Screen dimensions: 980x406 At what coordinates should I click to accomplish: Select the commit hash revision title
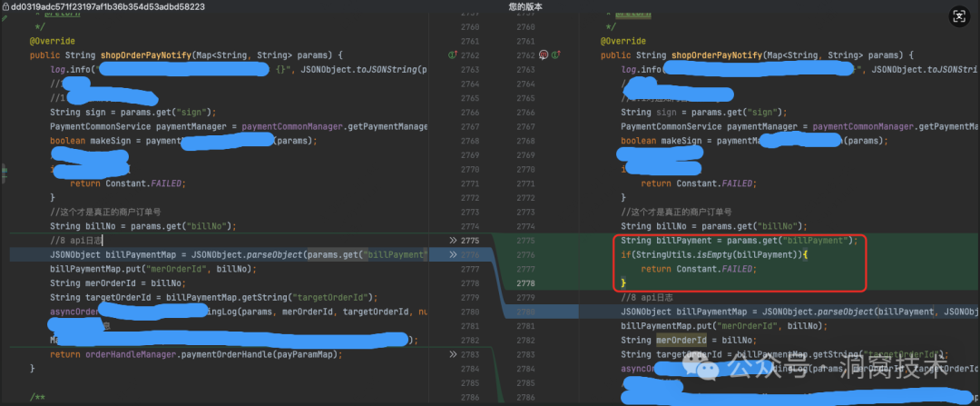[107, 6]
